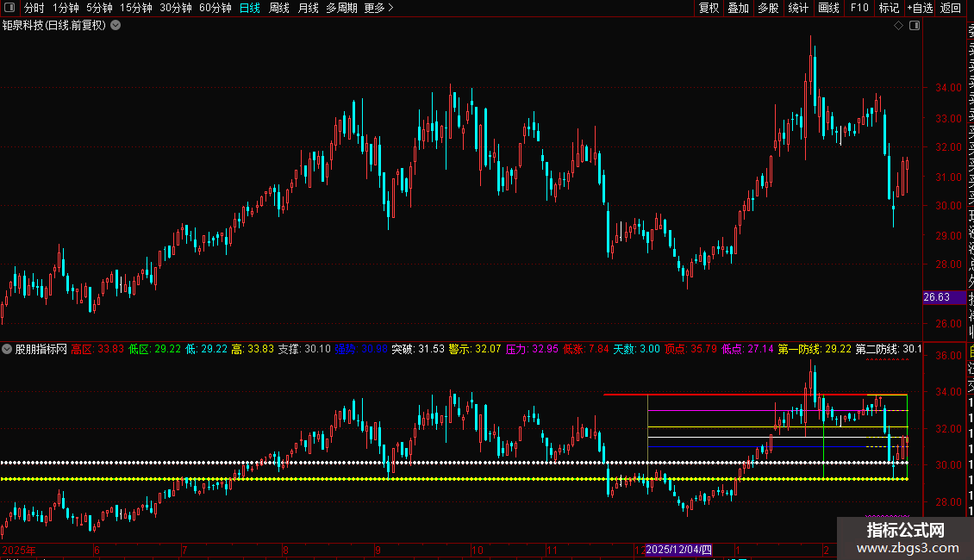Click the 低涨: 7.84 indicator value
The image size is (974, 560).
(586, 349)
